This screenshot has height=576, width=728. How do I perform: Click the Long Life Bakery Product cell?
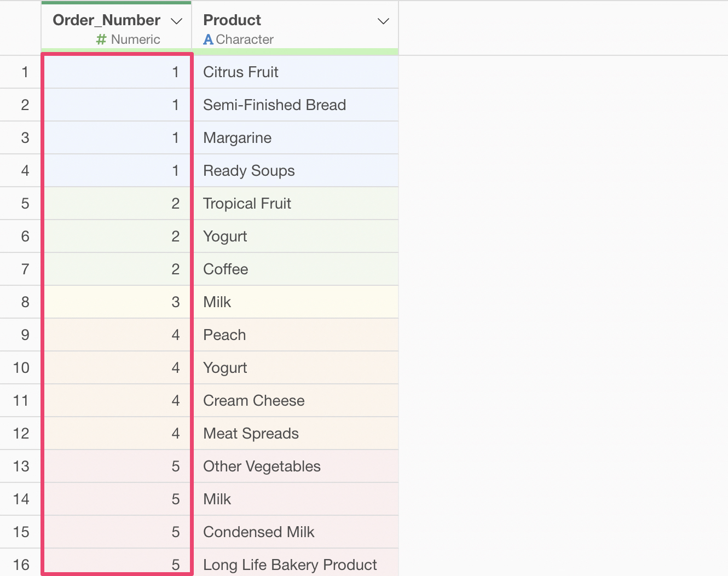pyautogui.click(x=290, y=565)
